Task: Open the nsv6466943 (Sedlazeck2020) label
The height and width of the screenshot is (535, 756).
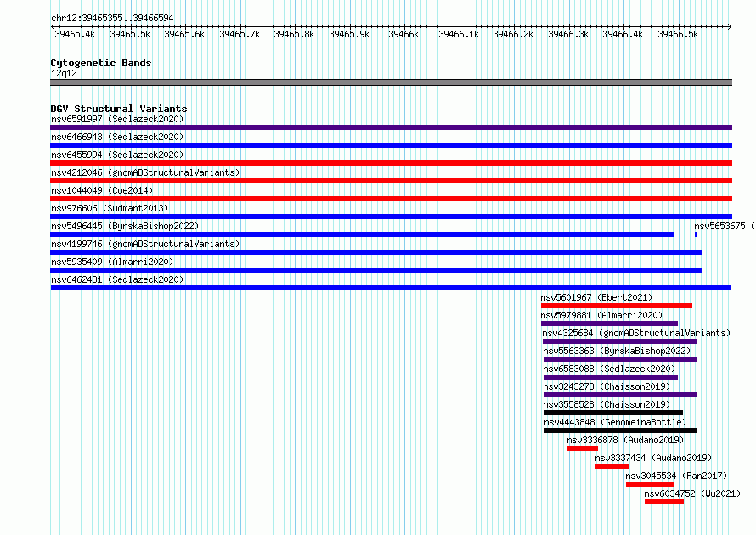Action: [x=117, y=137]
